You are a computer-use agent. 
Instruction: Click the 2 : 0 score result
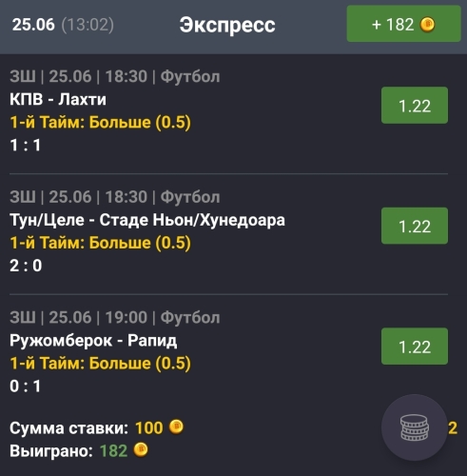coord(26,266)
